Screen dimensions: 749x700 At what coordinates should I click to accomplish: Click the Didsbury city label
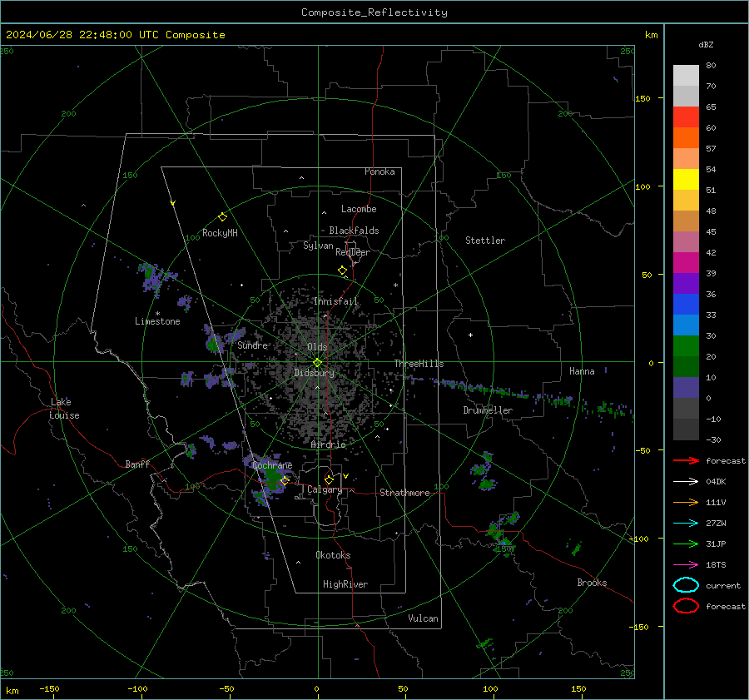tap(314, 373)
